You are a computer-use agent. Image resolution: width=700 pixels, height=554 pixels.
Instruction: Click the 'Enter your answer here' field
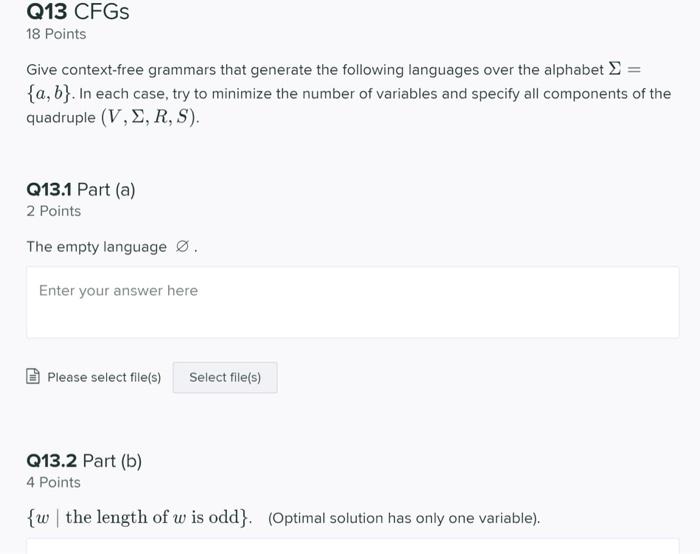pos(352,301)
